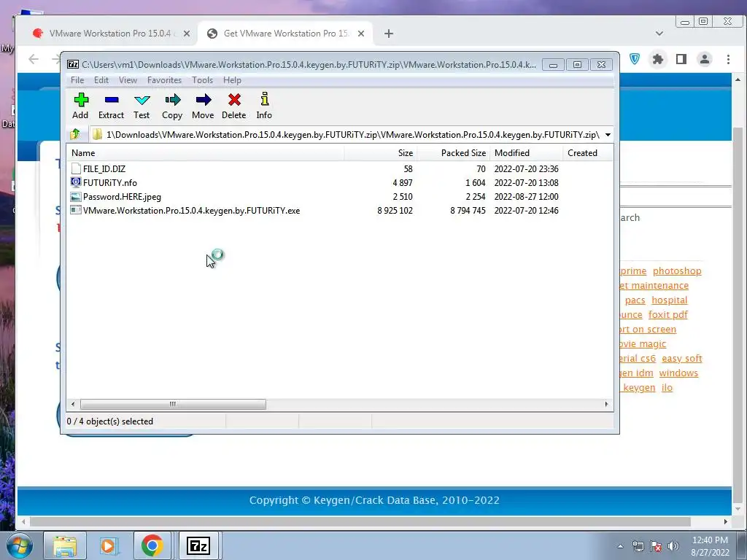This screenshot has width=747, height=560.
Task: Click the windows tag link
Action: coord(678,373)
